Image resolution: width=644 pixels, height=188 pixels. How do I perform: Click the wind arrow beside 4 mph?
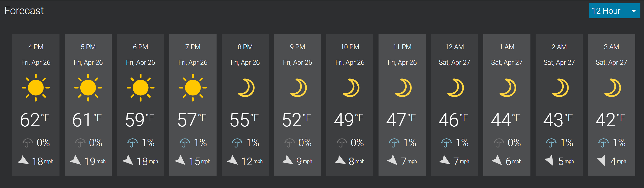pos(601,161)
